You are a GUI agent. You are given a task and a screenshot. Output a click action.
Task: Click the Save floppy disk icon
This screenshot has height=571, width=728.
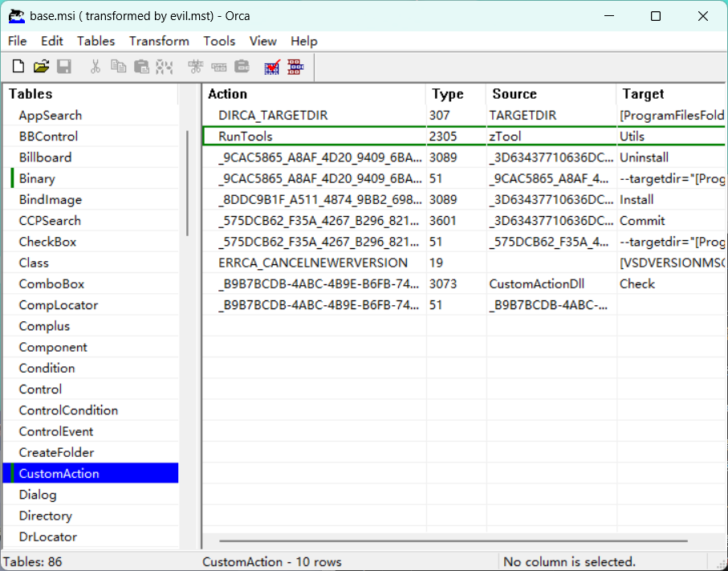coord(63,67)
